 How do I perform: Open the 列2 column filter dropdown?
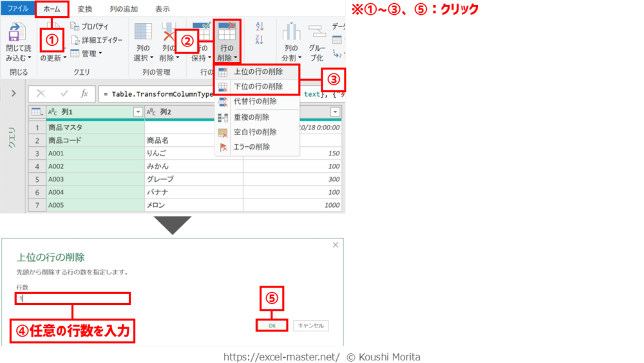[236, 112]
